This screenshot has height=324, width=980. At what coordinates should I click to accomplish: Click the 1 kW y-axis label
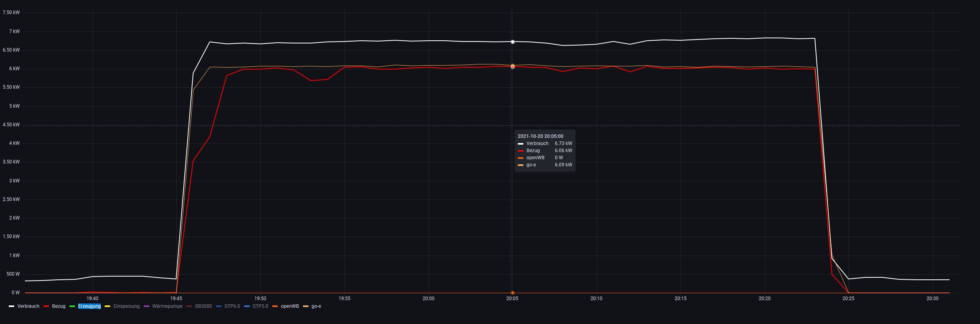[15, 256]
